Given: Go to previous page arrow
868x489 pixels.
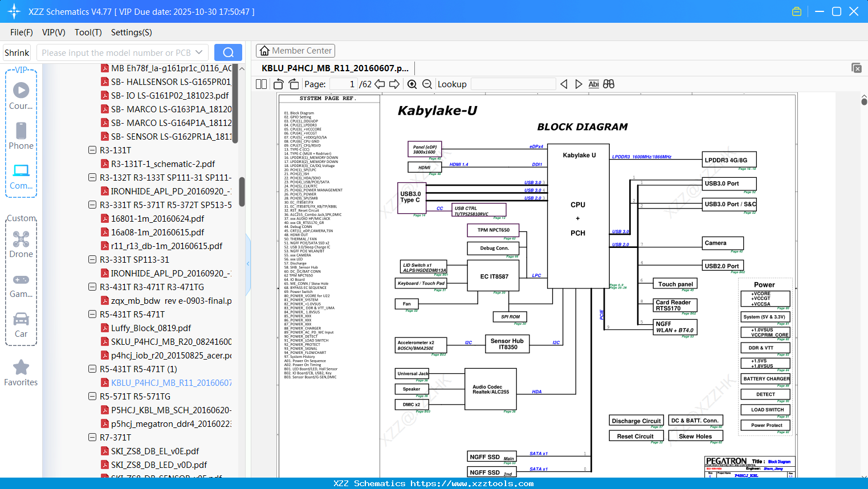Looking at the screenshot, I should coord(380,84).
